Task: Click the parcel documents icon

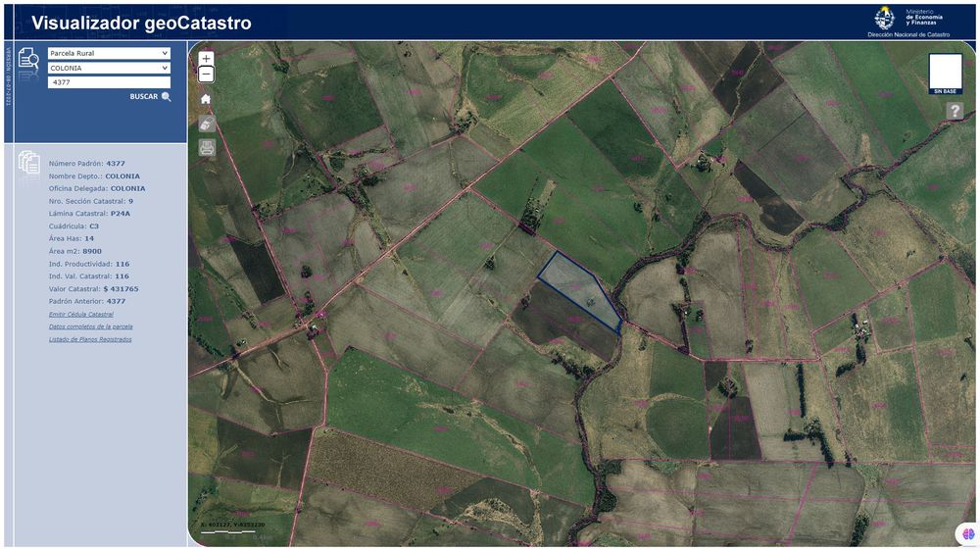Action: (x=28, y=164)
